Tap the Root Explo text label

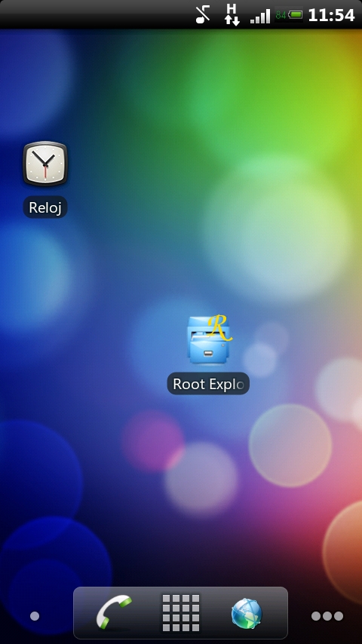click(208, 384)
